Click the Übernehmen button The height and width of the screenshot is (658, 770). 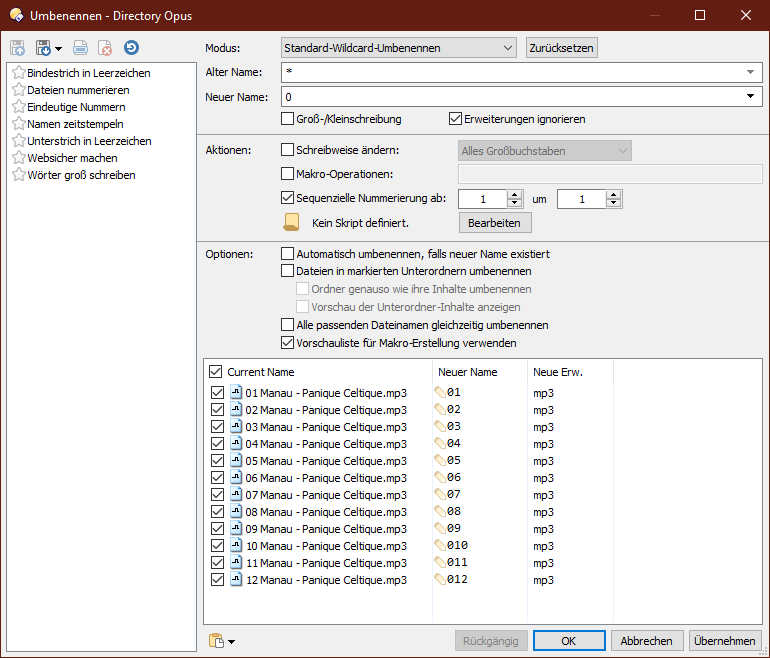[x=725, y=641]
